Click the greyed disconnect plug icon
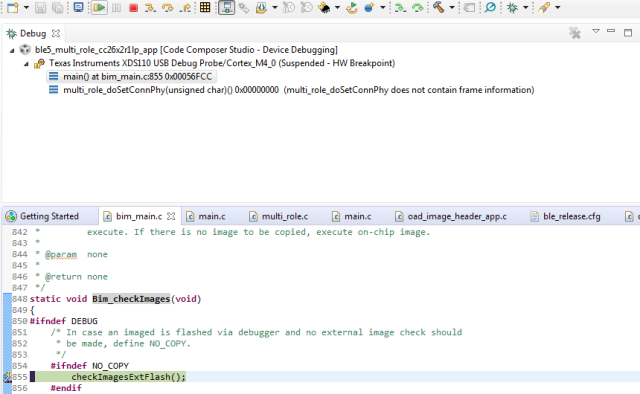The width and height of the screenshot is (640, 394). (x=244, y=7)
